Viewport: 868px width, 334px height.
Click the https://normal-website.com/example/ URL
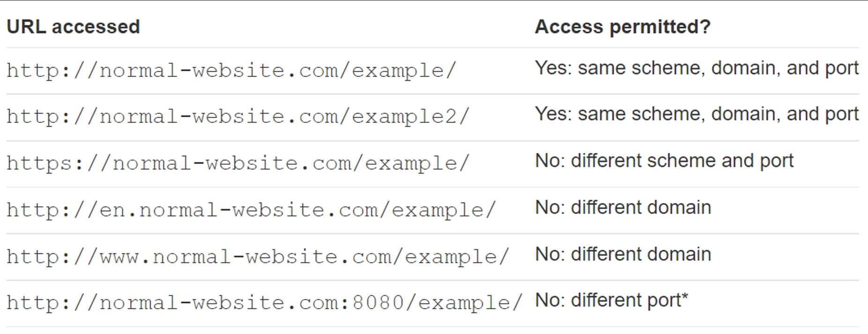click(238, 163)
